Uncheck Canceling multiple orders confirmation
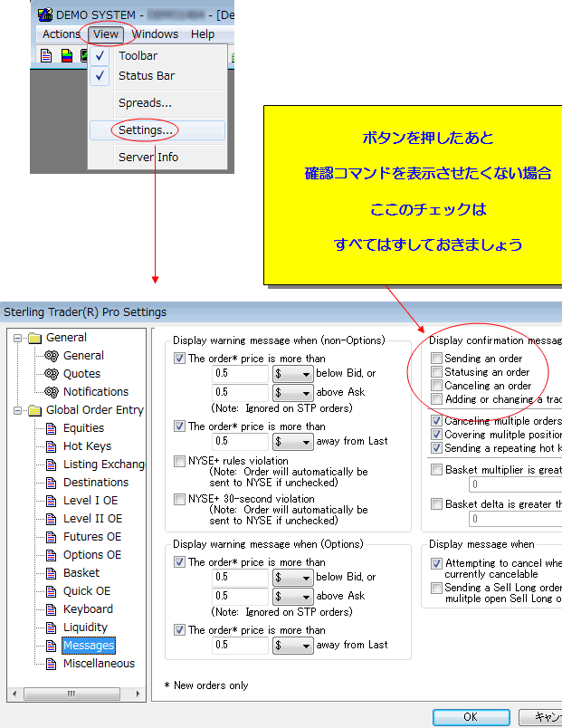Screen dimensions: 562x728 (436, 421)
